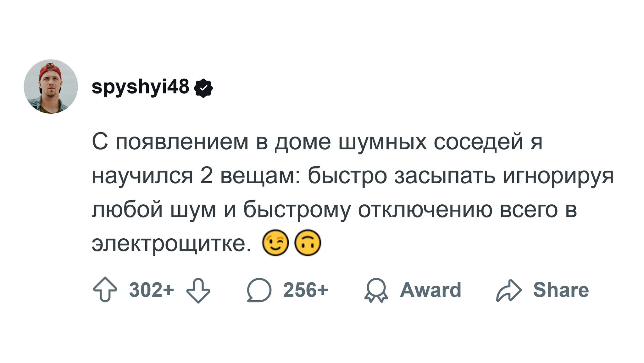The image size is (644, 363).
Task: Click the word "отключению" in the comment
Action: click(425, 210)
